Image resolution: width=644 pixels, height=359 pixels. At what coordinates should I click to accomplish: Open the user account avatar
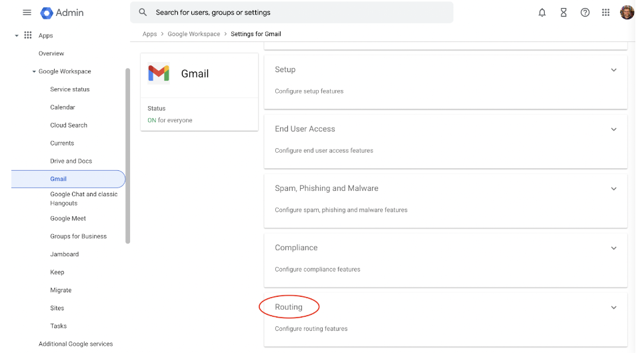tap(627, 12)
